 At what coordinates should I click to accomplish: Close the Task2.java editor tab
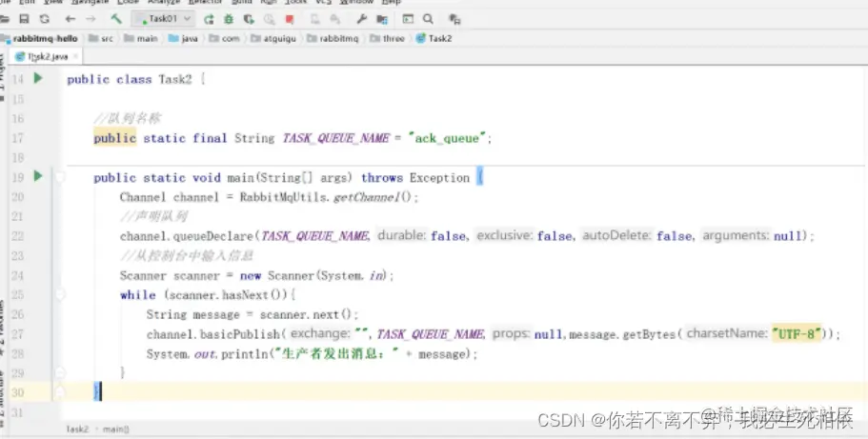(75, 56)
